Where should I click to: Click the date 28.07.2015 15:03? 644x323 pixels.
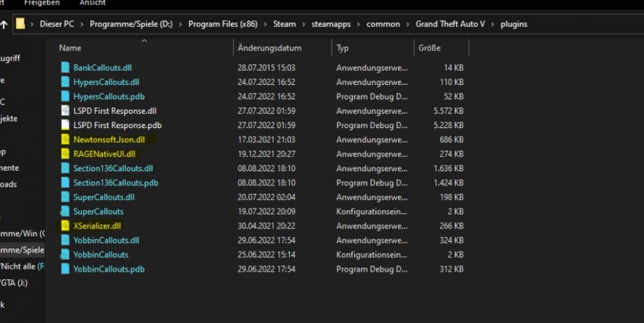pos(266,68)
